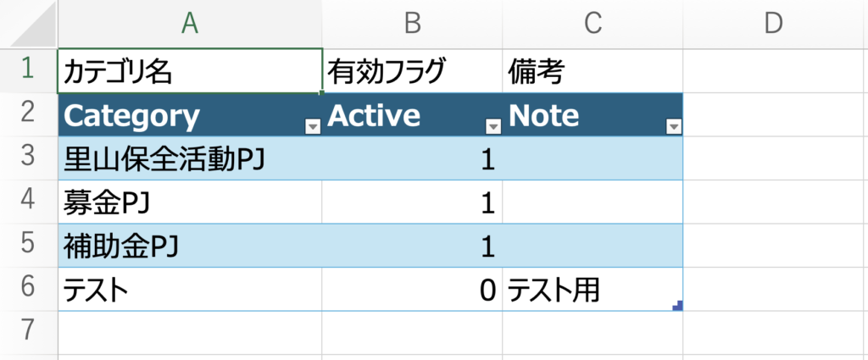868x360 pixels.
Task: Open the Active column filter dropdown
Action: coord(493,126)
